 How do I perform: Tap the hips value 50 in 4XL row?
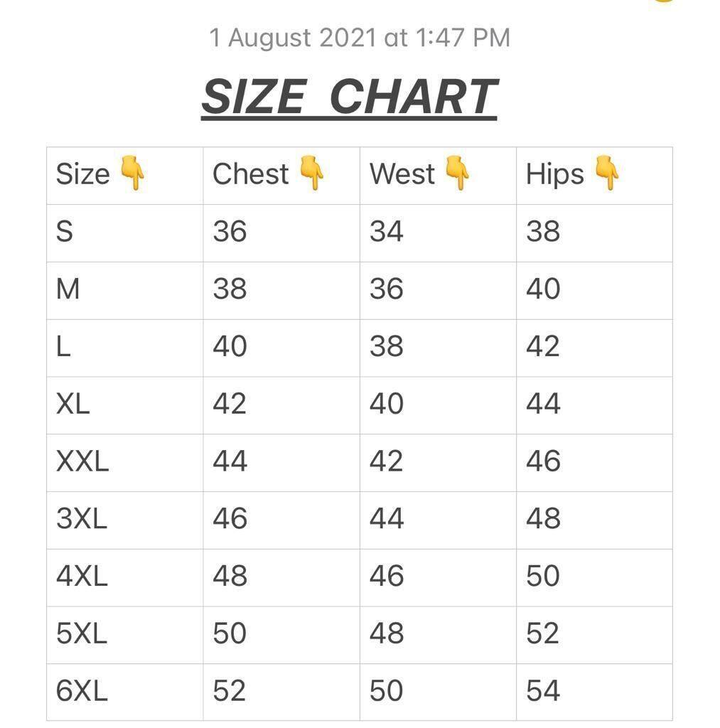(543, 576)
